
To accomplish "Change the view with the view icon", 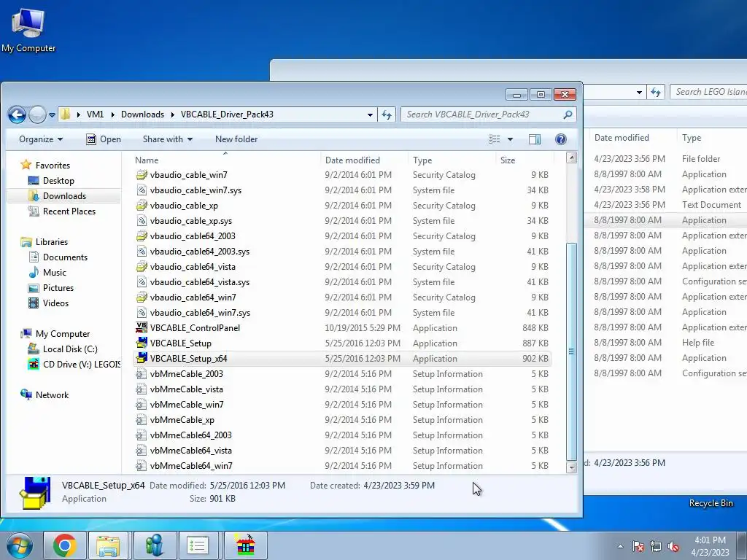I will coord(495,139).
